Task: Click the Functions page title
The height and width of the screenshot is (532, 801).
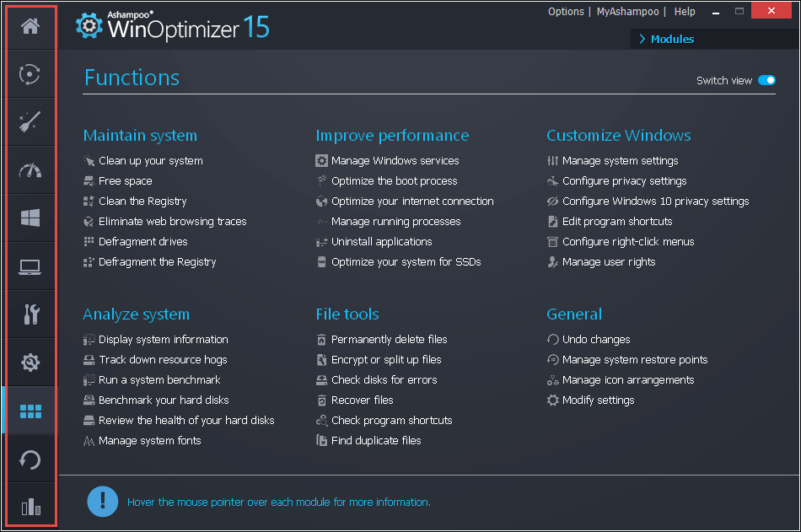Action: tap(132, 78)
